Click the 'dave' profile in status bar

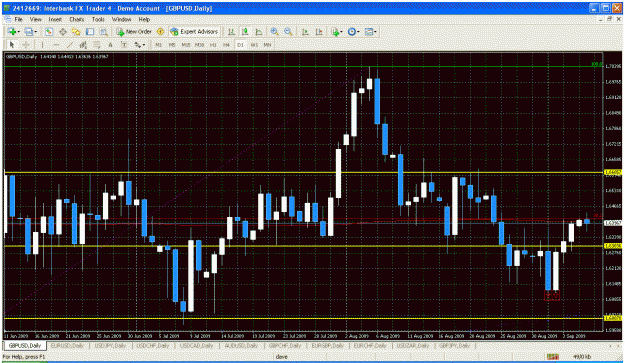pyautogui.click(x=281, y=357)
